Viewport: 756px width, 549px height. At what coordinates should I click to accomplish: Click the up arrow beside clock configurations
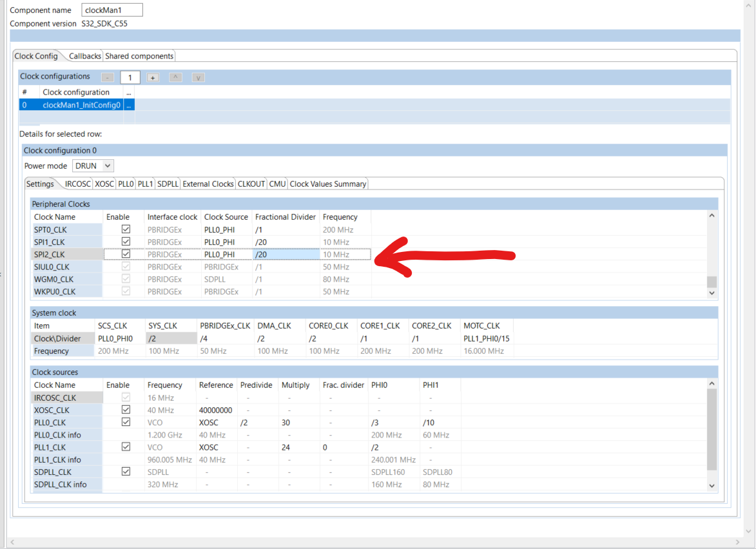pos(175,77)
